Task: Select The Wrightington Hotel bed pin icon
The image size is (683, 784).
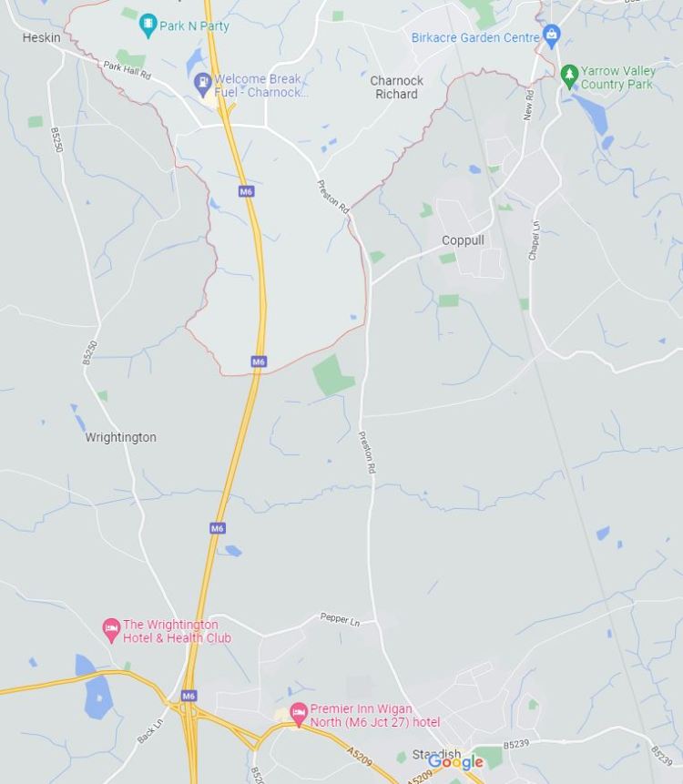Action: (111, 630)
